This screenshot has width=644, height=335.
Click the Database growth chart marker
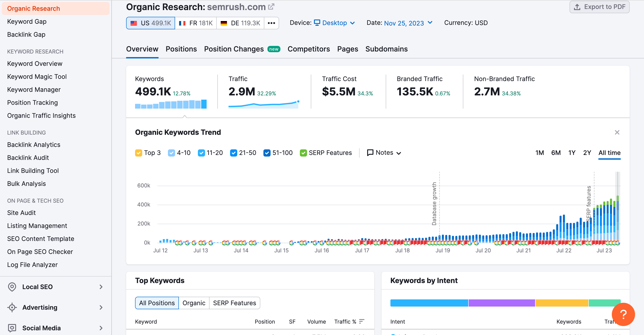[x=434, y=204]
